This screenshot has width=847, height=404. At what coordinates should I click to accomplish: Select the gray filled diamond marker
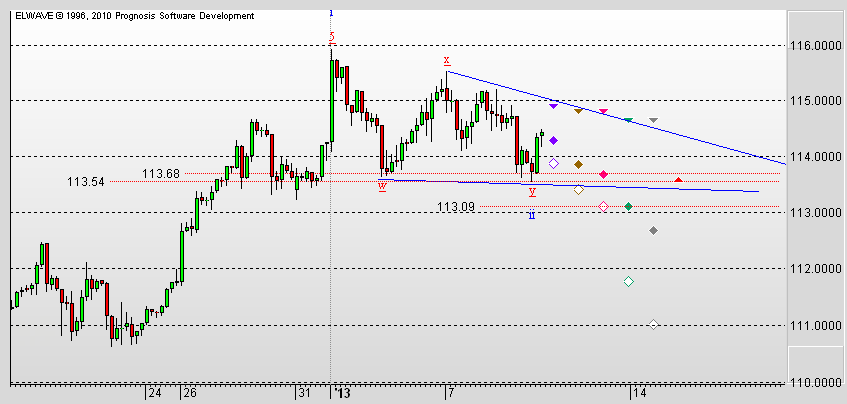click(653, 231)
